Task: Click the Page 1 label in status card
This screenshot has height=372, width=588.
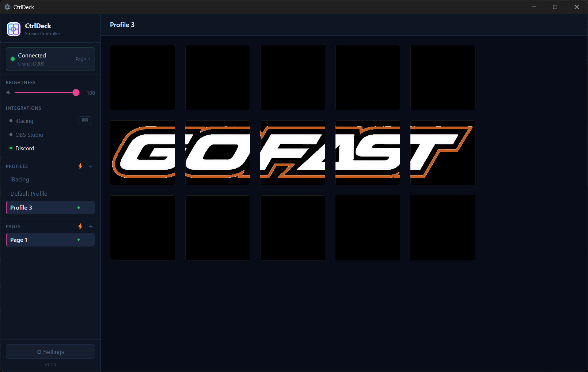Action: [83, 59]
